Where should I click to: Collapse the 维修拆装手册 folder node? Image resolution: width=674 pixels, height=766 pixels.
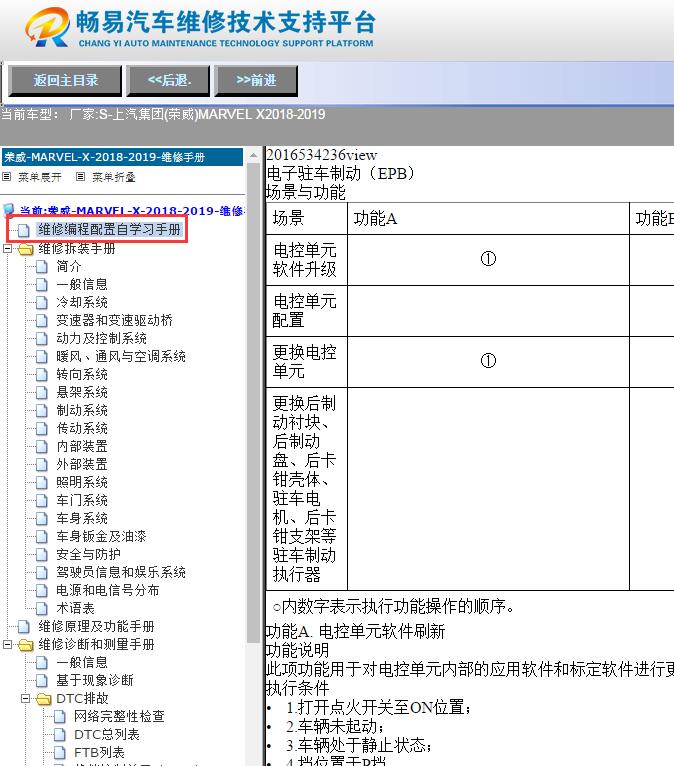click(x=7, y=249)
